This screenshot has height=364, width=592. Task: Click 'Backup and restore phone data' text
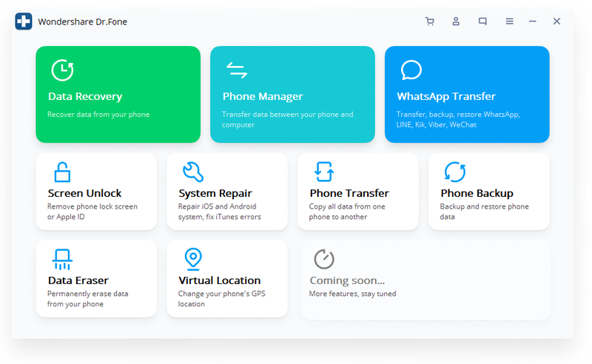485,212
